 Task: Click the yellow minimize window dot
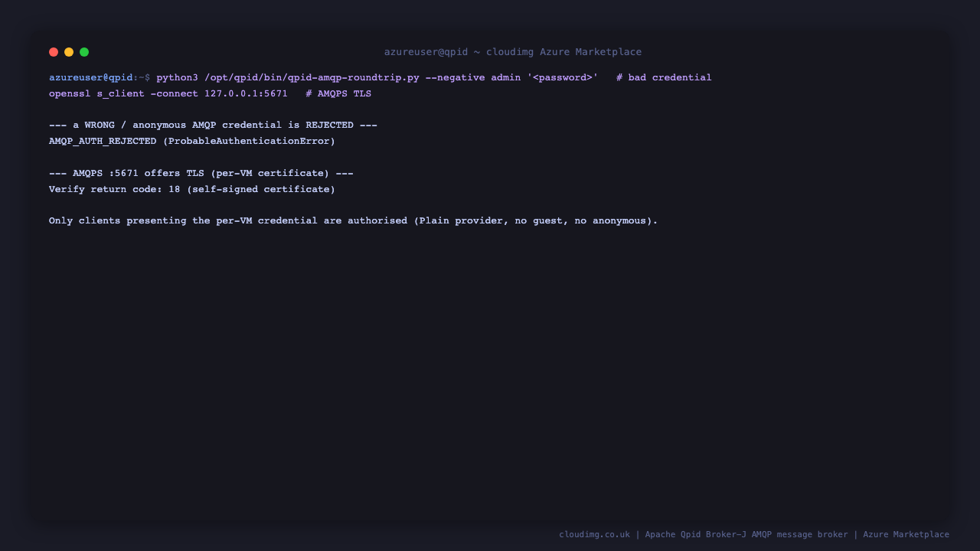coord(69,52)
